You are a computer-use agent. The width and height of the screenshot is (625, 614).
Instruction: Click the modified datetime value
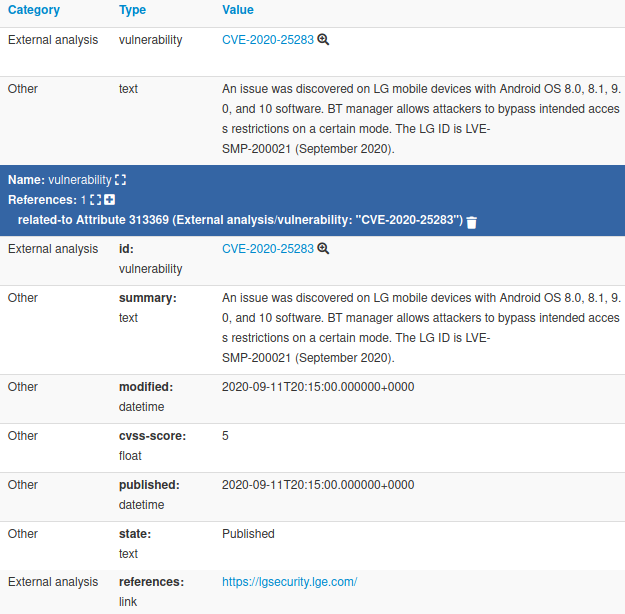[x=317, y=387]
